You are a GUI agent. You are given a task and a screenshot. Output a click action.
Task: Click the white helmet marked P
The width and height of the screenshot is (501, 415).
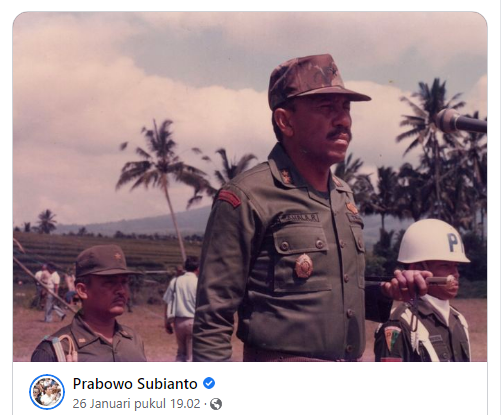tap(432, 241)
